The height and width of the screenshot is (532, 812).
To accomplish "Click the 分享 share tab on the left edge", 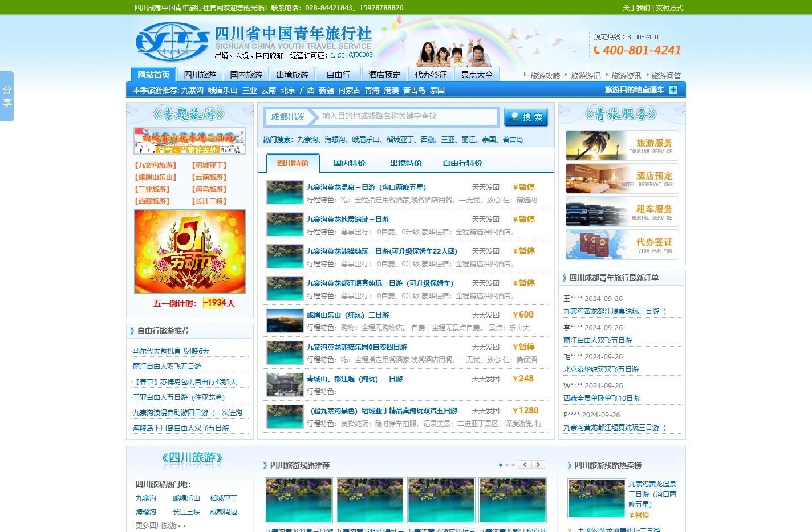I will 7,96.
